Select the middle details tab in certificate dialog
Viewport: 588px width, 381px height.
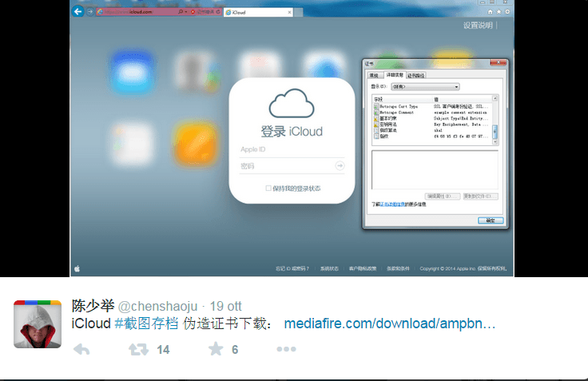[395, 74]
